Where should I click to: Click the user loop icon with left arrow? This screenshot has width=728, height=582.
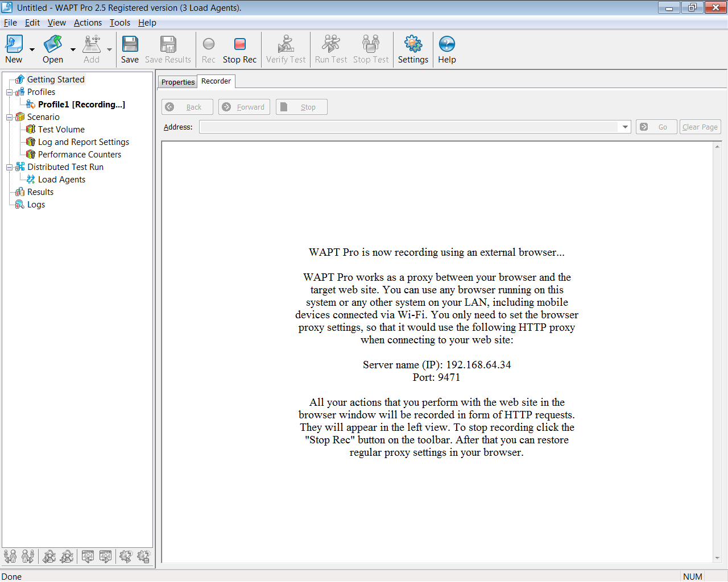click(49, 556)
